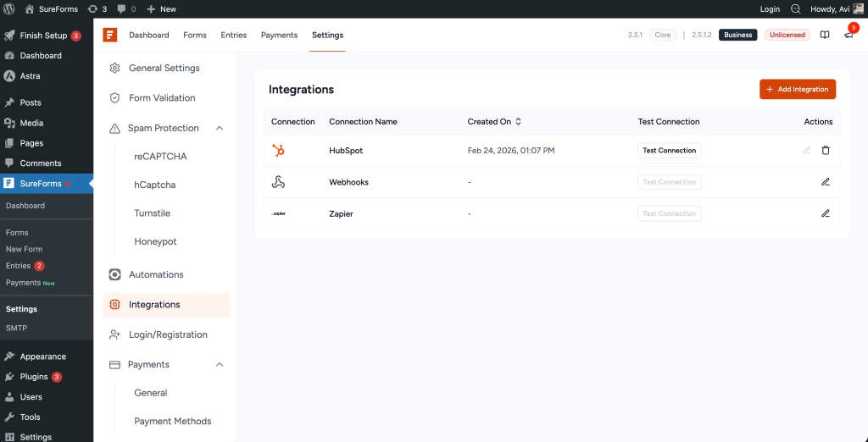The height and width of the screenshot is (442, 868).
Task: Open the Dashboard tab in SureForms header
Action: coord(149,35)
